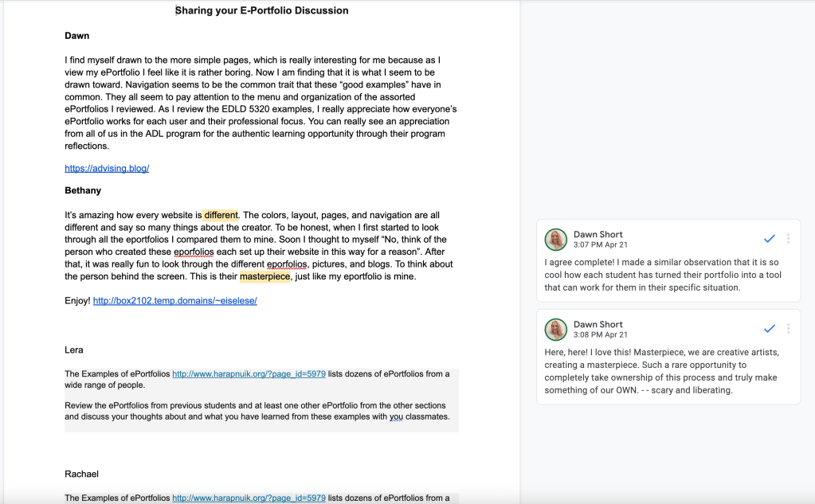Click Dawn Short's avatar on the 3:07 PM comment
This screenshot has width=815, height=504.
(x=555, y=240)
